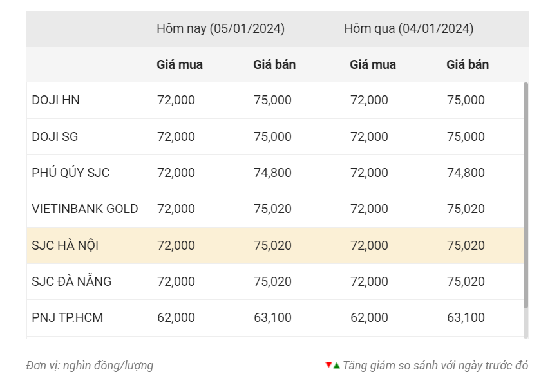The height and width of the screenshot is (392, 550).
Task: Select the VIETINBANK GOLD row label
Action: point(85,209)
